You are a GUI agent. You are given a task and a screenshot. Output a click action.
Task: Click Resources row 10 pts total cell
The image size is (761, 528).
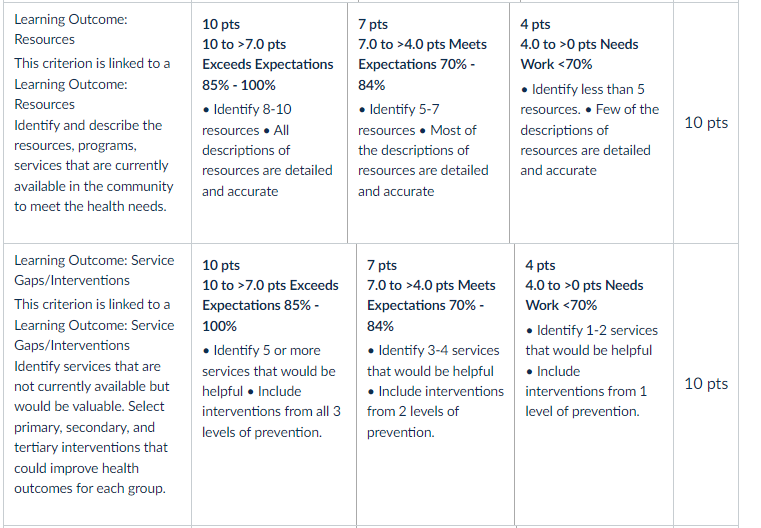(706, 123)
